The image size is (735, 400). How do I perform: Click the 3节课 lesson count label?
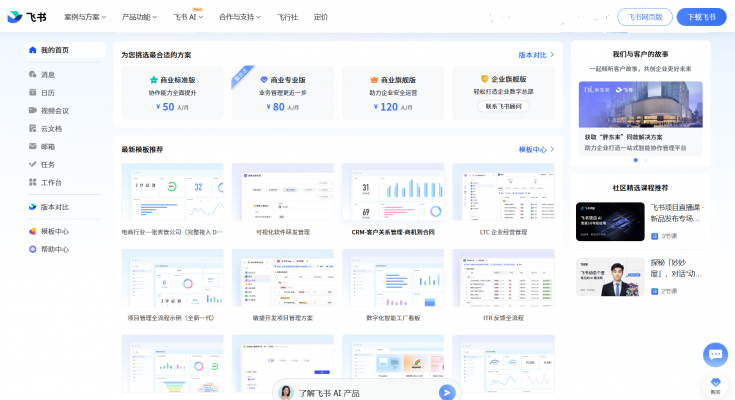tap(669, 236)
